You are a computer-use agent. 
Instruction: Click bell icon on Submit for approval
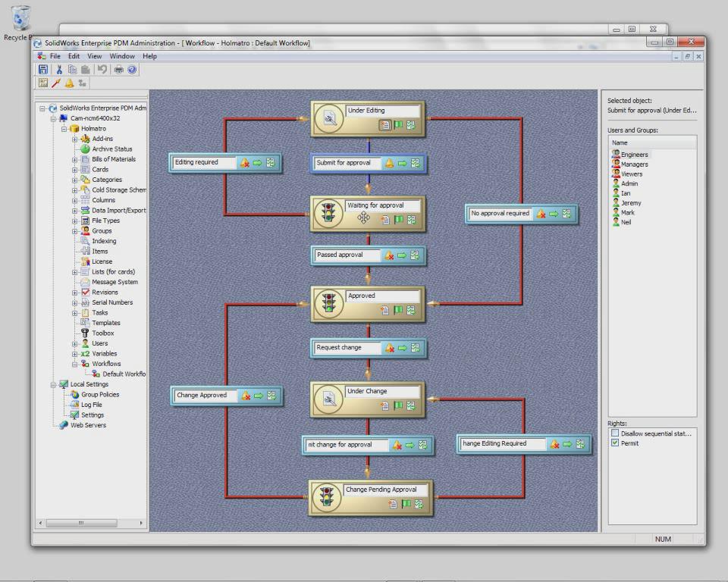tap(389, 163)
